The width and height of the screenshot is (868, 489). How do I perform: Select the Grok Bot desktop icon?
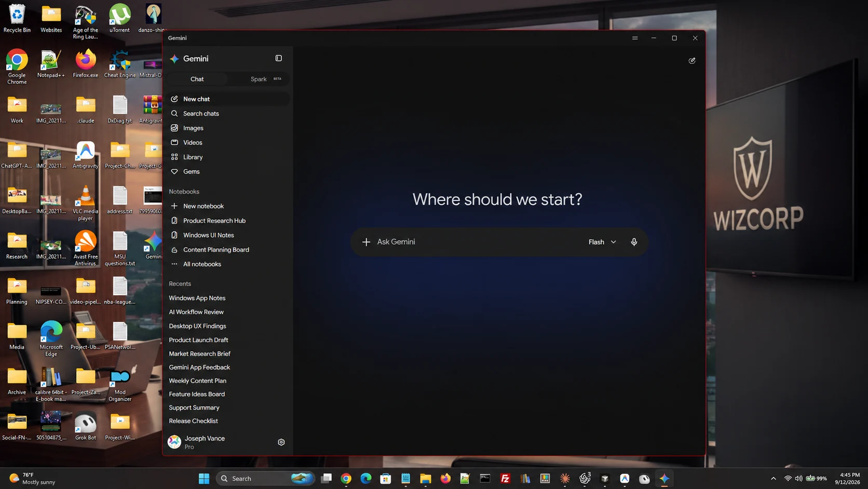pyautogui.click(x=85, y=426)
